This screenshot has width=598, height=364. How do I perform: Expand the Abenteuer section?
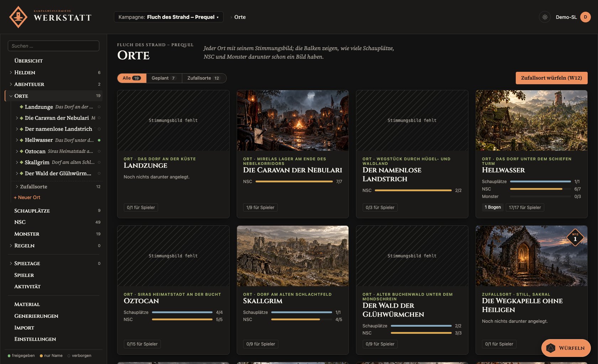(11, 84)
